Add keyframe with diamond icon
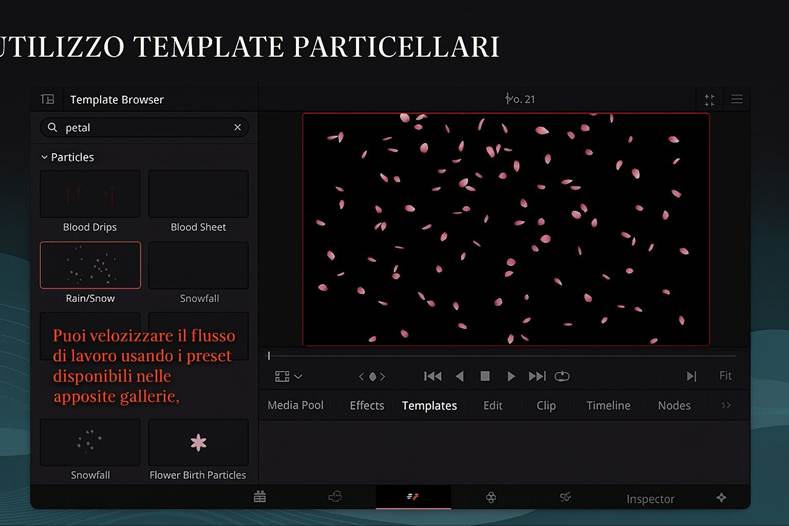The height and width of the screenshot is (526, 789). pos(372,377)
